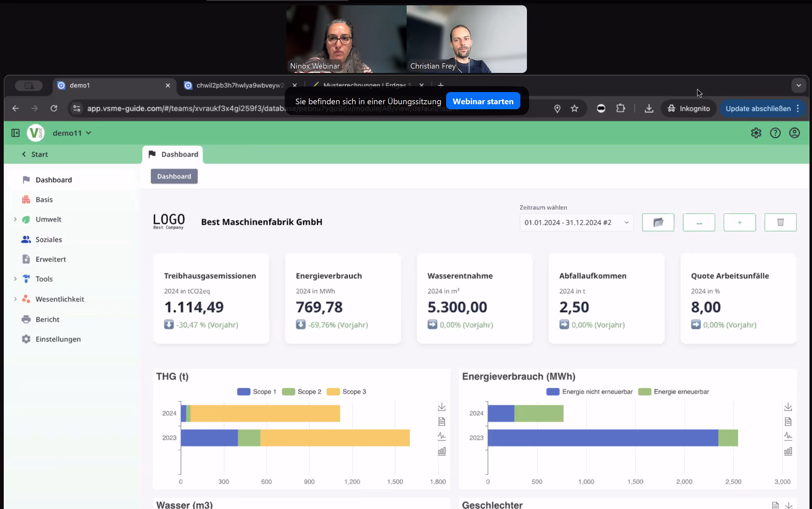
Task: Delete the period using the trash icon
Action: click(x=780, y=222)
